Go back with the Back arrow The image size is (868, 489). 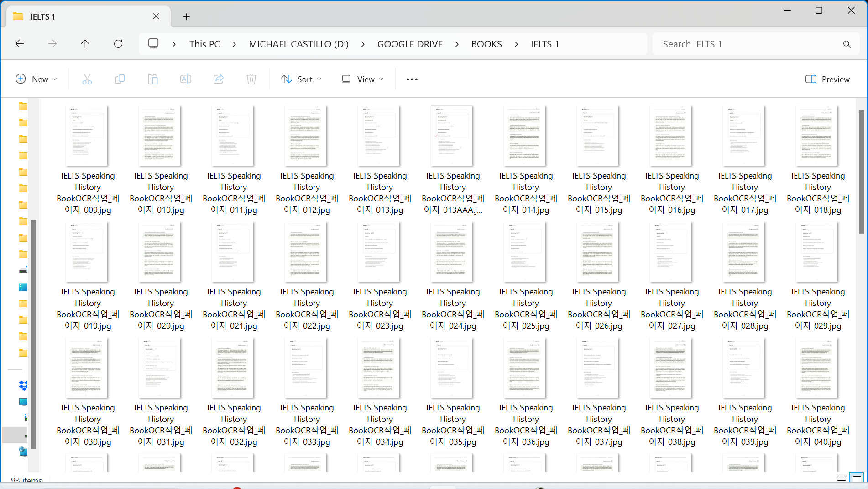20,44
